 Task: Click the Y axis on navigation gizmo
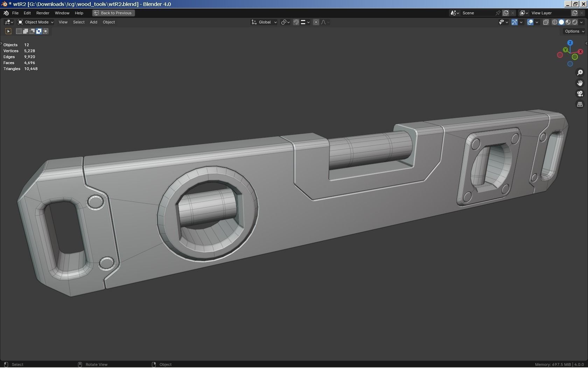pos(565,50)
